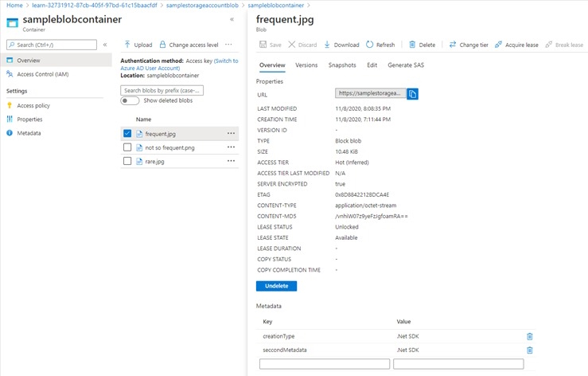Open samplestorageaccountblob breadcrumb link
The height and width of the screenshot is (376, 588).
202,6
